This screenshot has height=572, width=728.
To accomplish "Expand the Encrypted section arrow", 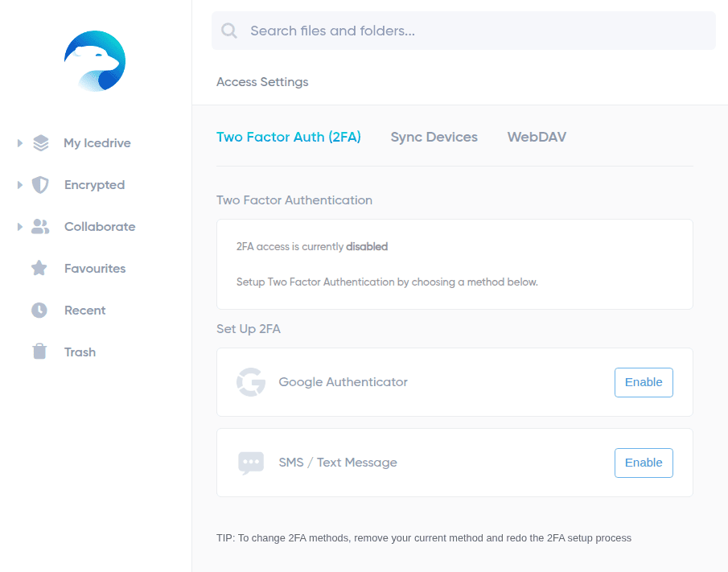I will 20,185.
